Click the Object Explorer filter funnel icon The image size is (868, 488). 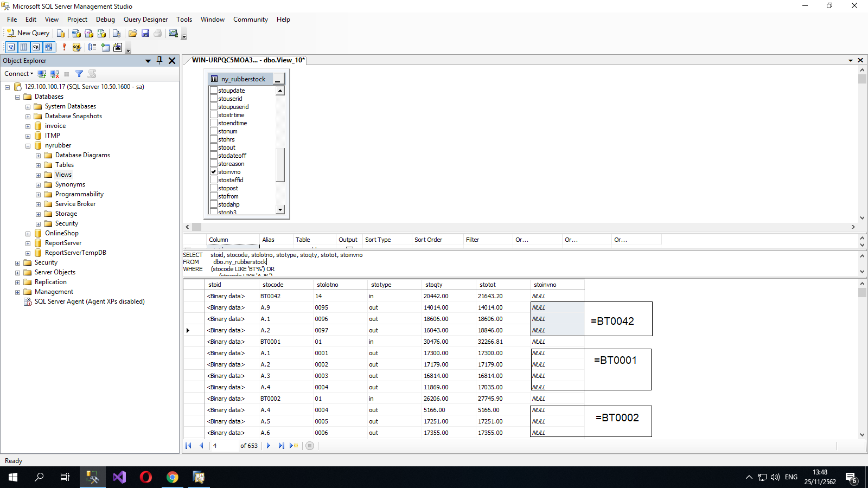click(79, 74)
